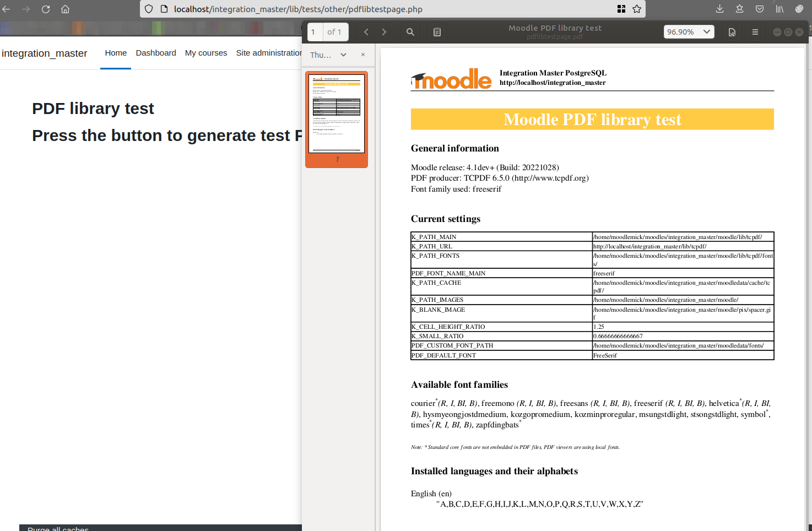The height and width of the screenshot is (531, 812).
Task: Click the FreeSerif value cell
Action: [x=683, y=355]
